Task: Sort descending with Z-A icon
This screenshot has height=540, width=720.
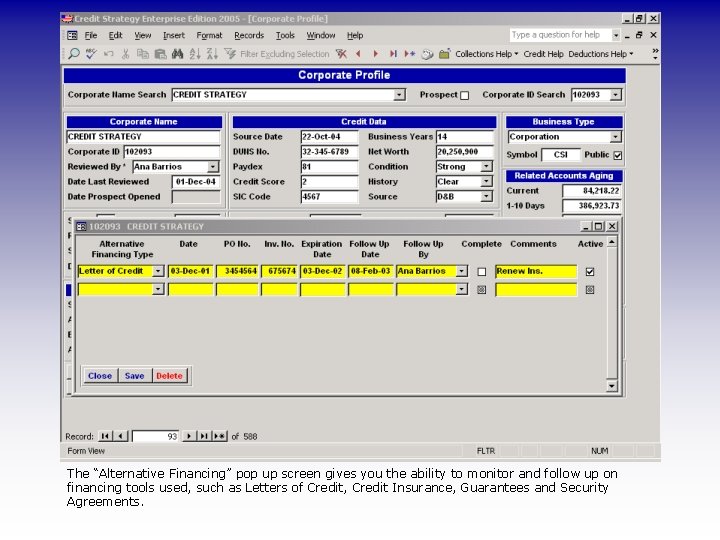Action: 212,54
